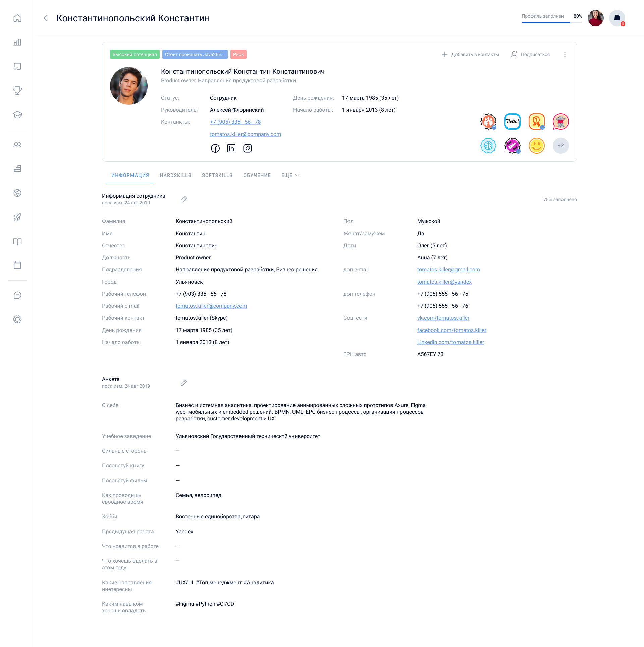This screenshot has height=647, width=644.
Task: Show the +2 more badges
Action: click(x=560, y=146)
